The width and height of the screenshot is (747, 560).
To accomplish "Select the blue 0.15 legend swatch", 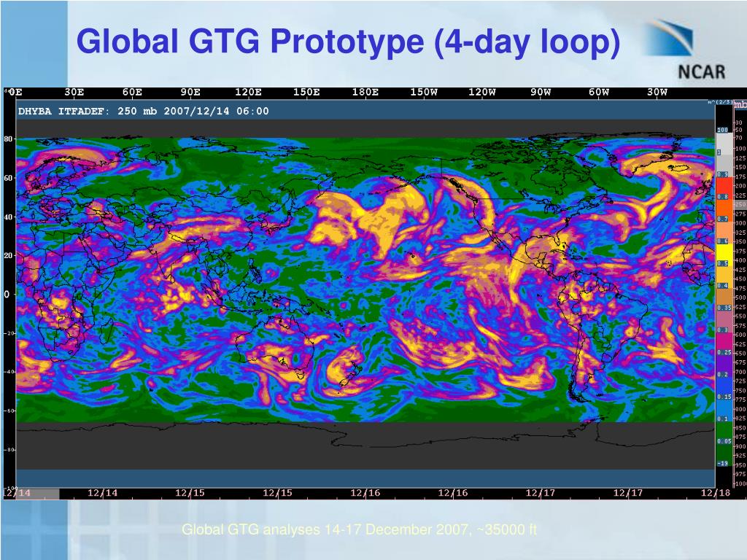I will [x=724, y=389].
